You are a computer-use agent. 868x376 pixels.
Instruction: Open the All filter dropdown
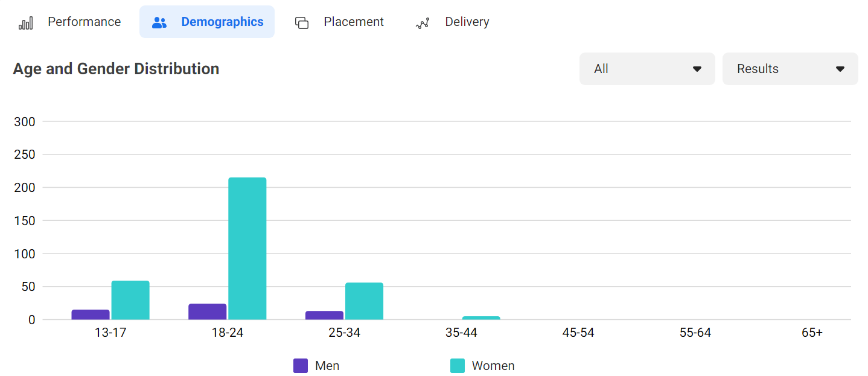point(646,69)
